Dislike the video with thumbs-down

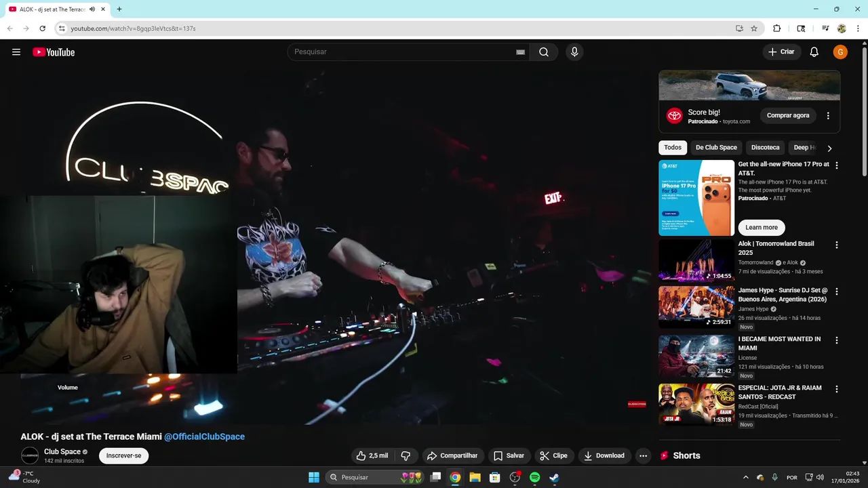click(x=406, y=455)
